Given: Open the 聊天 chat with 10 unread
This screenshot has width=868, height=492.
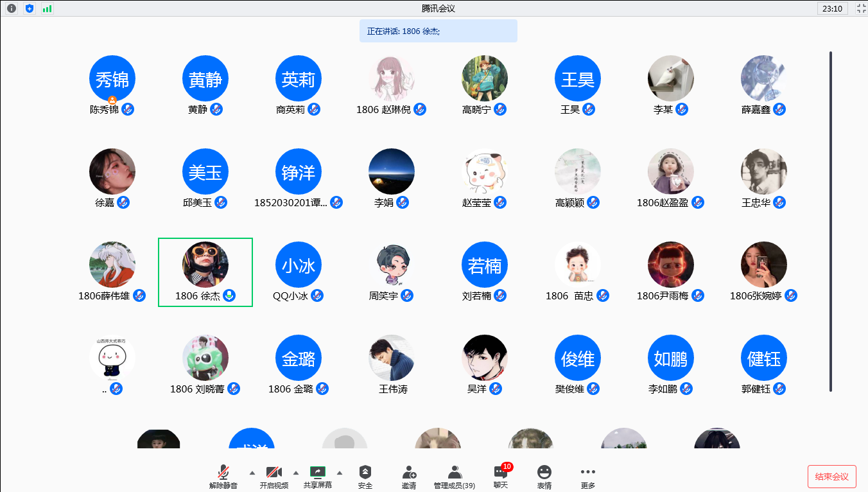Looking at the screenshot, I should 501,476.
